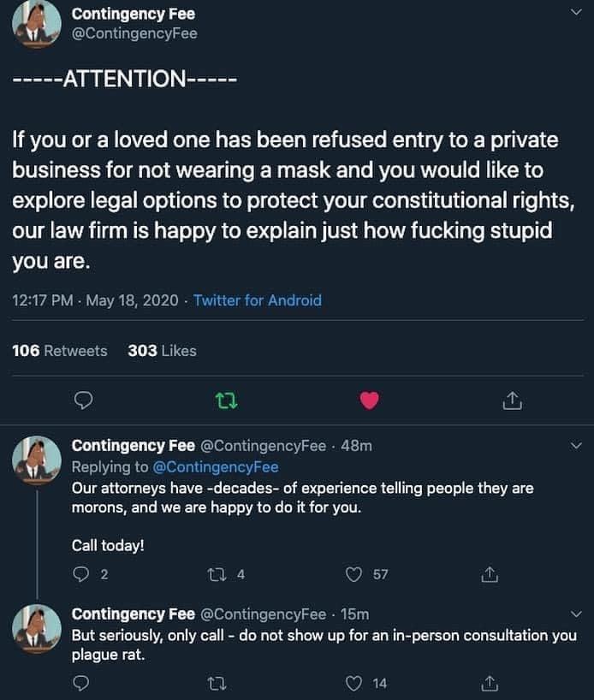View the 303 Likes list
This screenshot has width=594, height=700.
tap(162, 351)
